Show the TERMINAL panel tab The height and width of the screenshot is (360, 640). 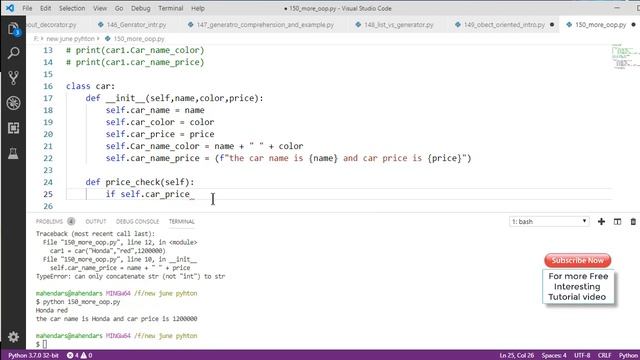coord(182,222)
